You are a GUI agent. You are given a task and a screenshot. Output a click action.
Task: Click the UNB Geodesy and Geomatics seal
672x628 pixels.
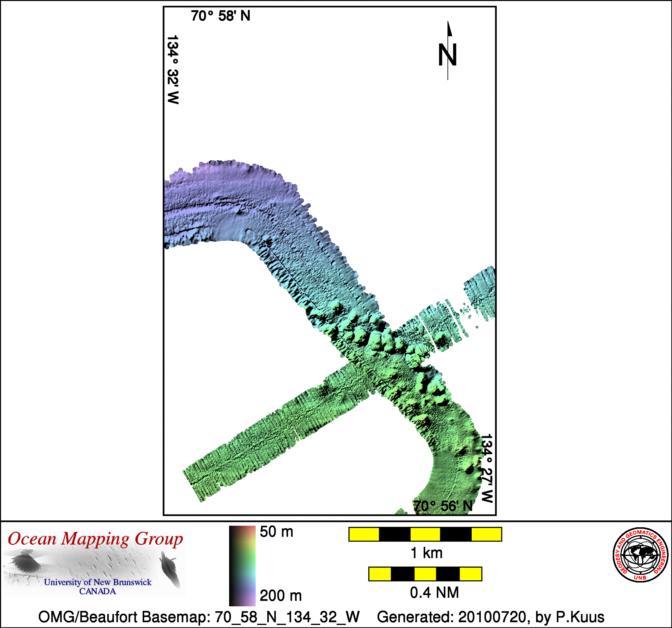click(x=641, y=555)
